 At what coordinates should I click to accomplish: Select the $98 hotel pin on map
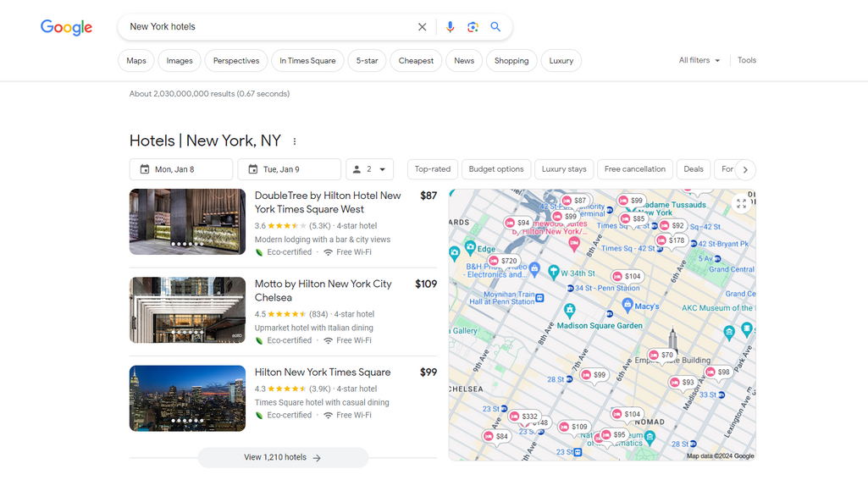[x=718, y=372]
